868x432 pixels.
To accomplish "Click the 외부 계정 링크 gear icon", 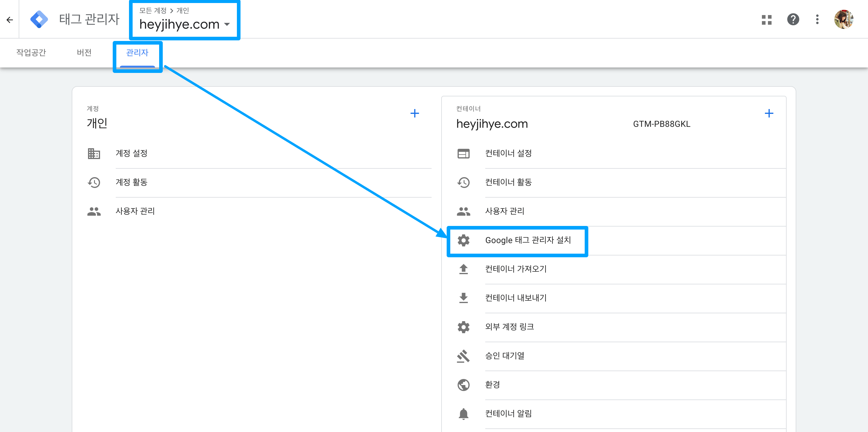I will coord(463,327).
